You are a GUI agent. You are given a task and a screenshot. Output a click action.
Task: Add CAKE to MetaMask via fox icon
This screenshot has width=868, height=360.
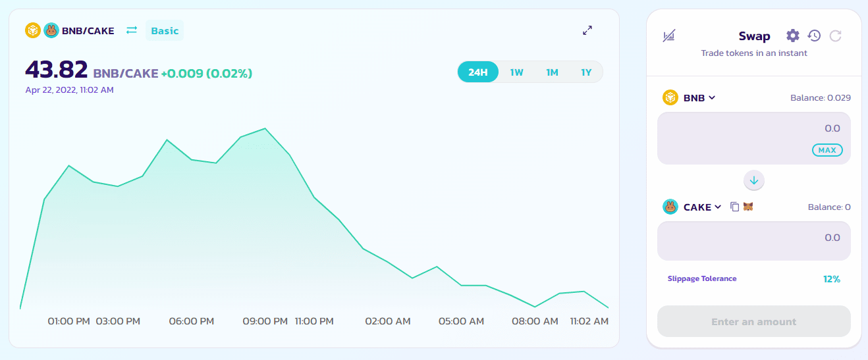pyautogui.click(x=748, y=207)
